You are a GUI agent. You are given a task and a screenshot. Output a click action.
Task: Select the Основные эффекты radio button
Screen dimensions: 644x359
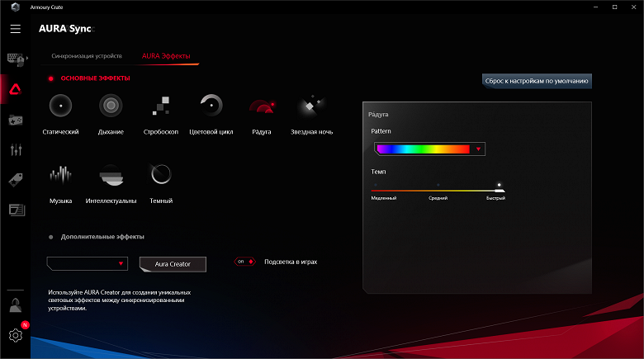51,78
